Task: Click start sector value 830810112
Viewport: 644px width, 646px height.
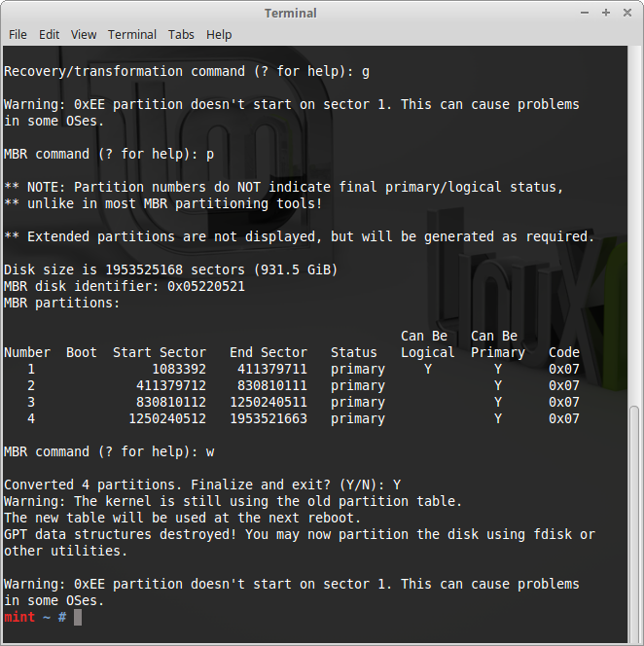Action: [171, 402]
